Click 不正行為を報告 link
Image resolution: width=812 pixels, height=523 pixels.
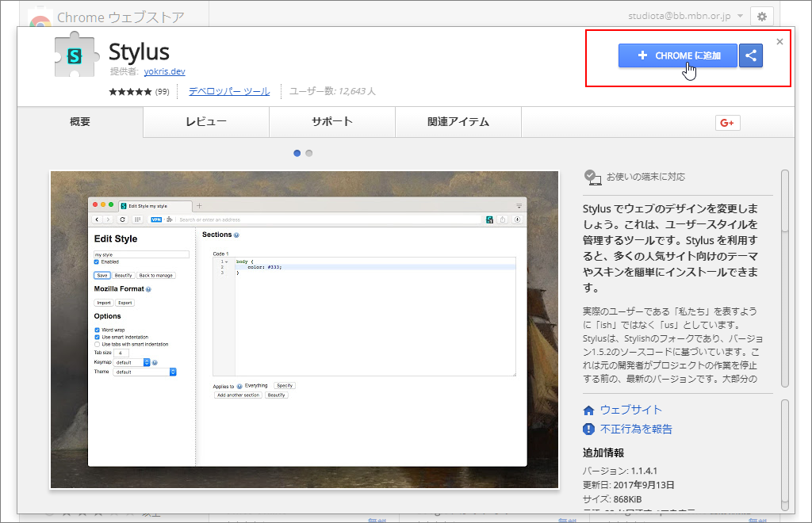[x=637, y=429]
